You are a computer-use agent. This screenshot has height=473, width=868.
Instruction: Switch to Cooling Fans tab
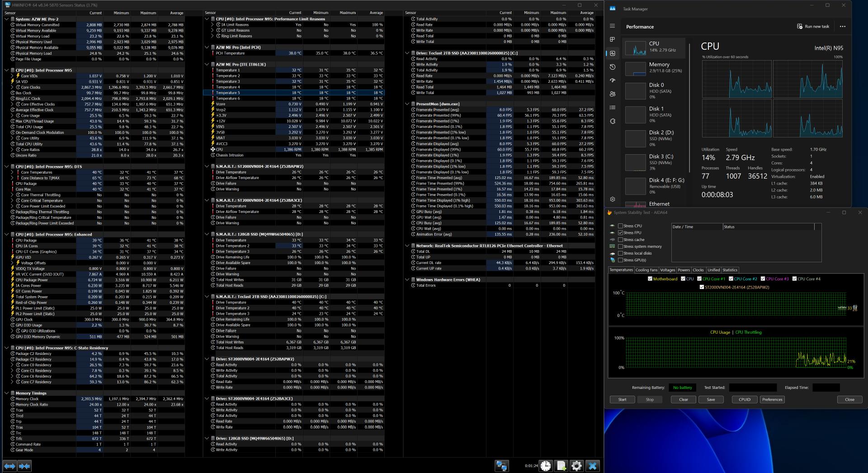646,270
